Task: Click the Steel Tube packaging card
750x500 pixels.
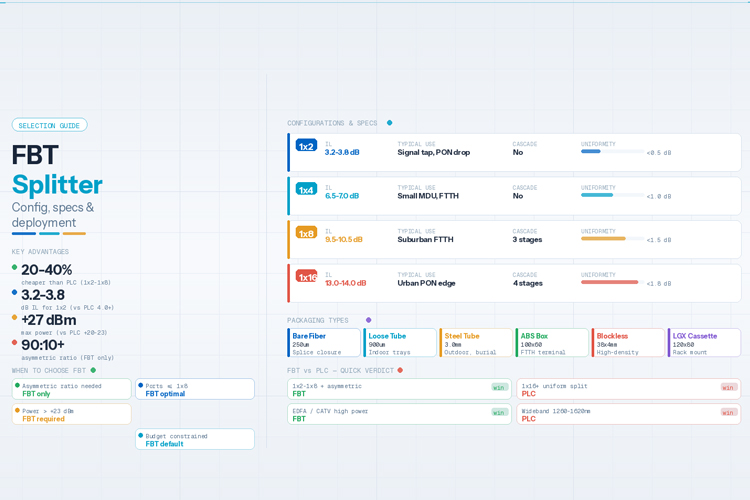Action: (476, 343)
